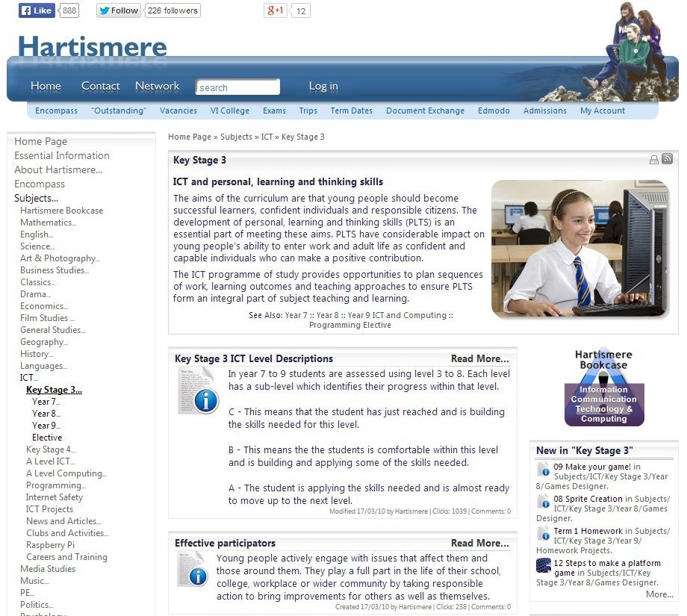The width and height of the screenshot is (687, 616).
Task: Click the Google +1 button
Action: (x=275, y=10)
